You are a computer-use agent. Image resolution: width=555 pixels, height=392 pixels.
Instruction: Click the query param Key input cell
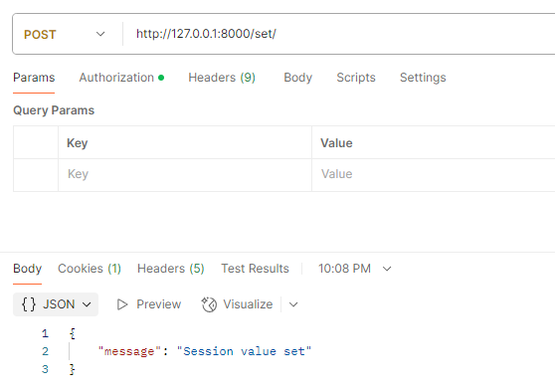coord(185,175)
